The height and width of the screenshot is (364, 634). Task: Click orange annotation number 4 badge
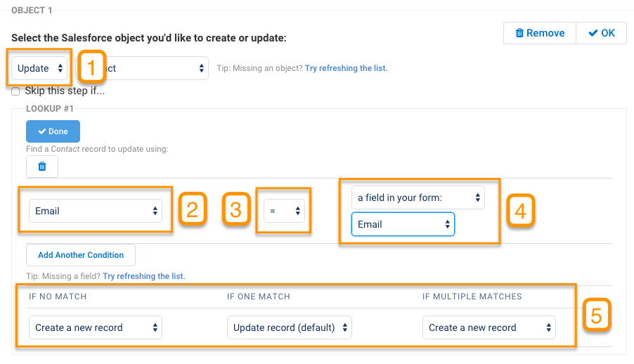click(x=521, y=209)
